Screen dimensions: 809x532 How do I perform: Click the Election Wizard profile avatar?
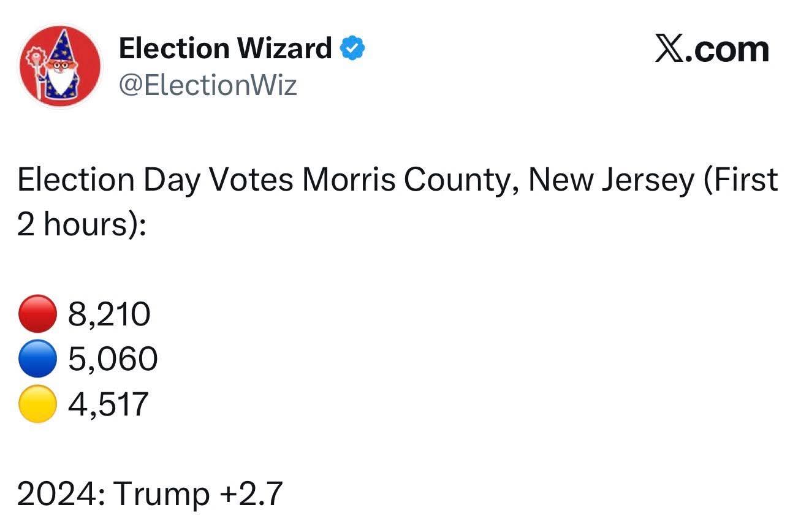(60, 67)
